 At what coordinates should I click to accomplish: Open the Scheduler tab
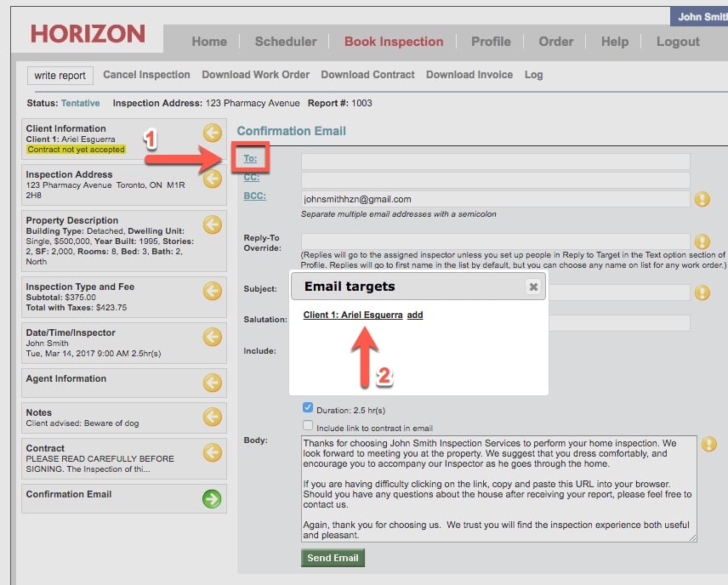point(286,42)
